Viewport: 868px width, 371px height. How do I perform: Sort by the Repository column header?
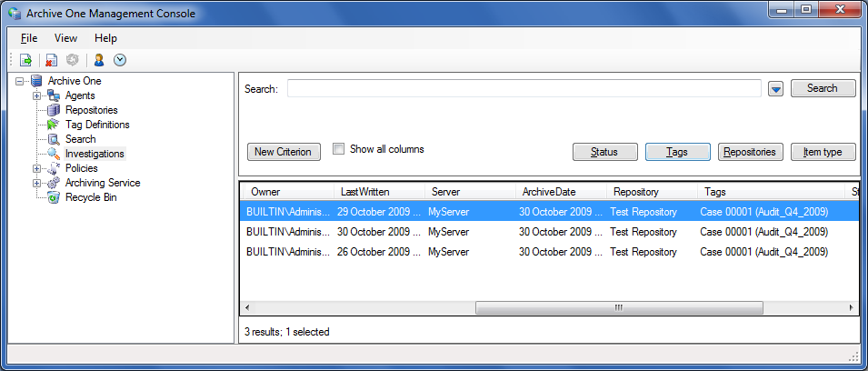(652, 192)
